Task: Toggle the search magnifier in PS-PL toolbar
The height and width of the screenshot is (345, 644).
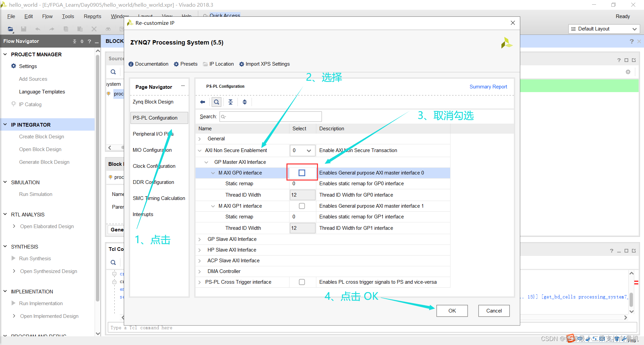Action: point(217,102)
